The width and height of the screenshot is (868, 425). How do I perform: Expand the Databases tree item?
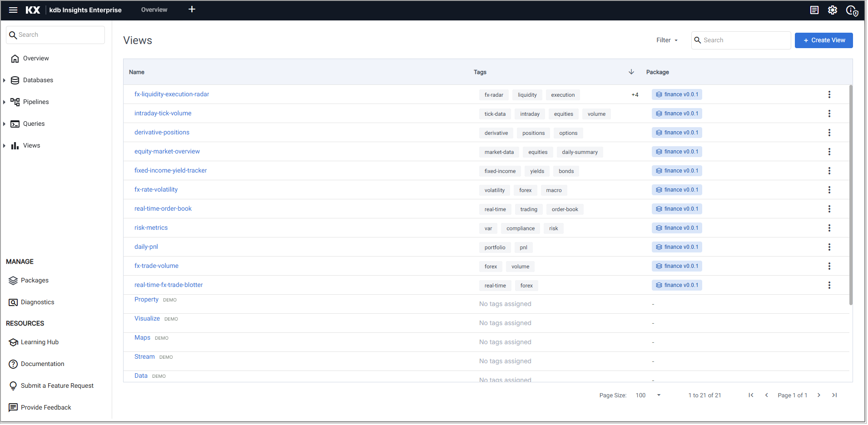point(5,80)
